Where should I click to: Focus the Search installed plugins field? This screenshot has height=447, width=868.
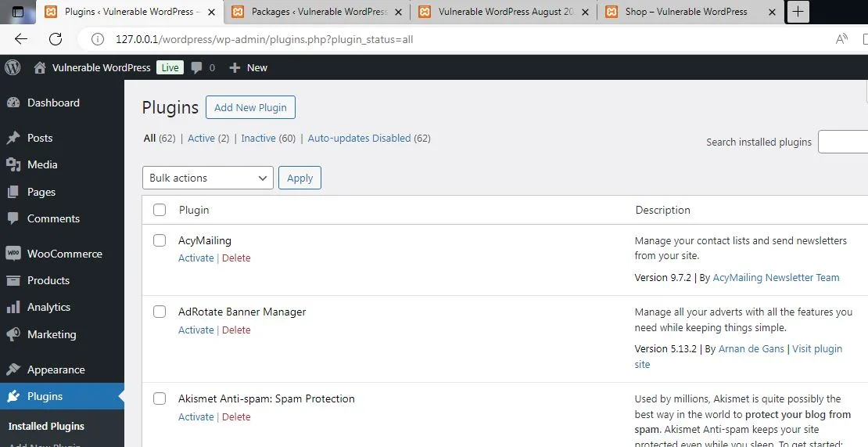pyautogui.click(x=843, y=142)
